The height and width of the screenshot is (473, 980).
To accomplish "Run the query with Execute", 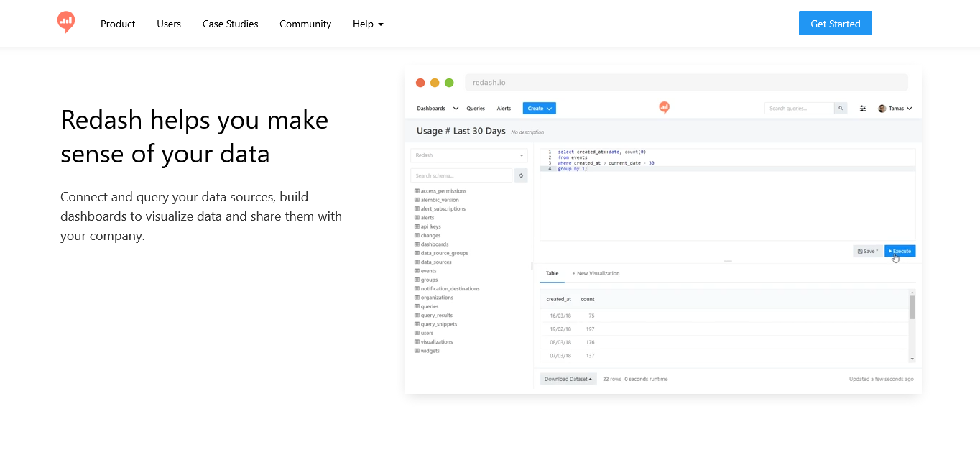I will coord(900,251).
